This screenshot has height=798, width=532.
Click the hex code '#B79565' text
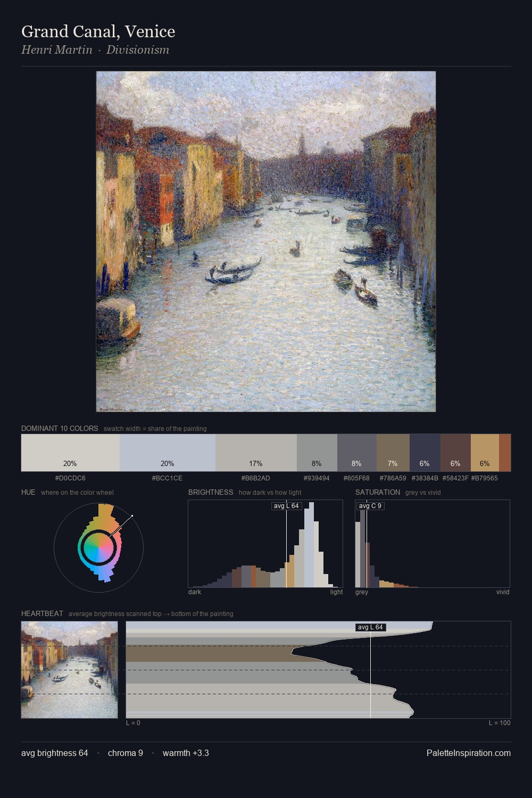(485, 478)
